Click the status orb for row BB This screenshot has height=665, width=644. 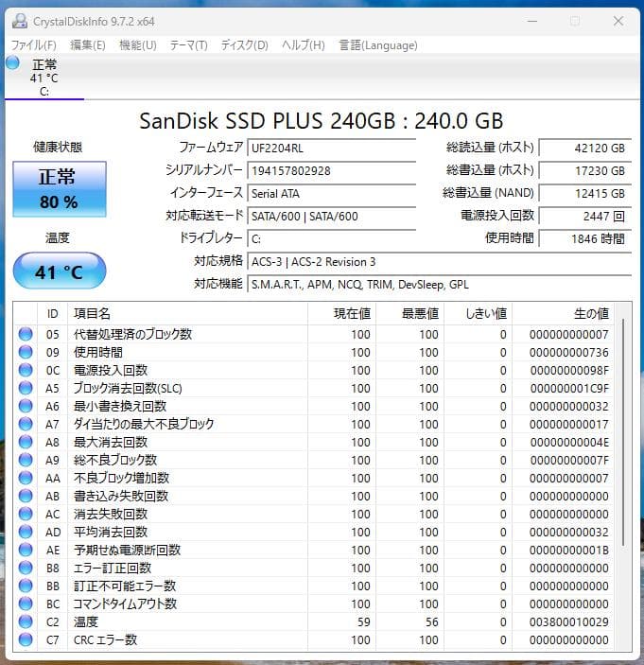tap(26, 586)
